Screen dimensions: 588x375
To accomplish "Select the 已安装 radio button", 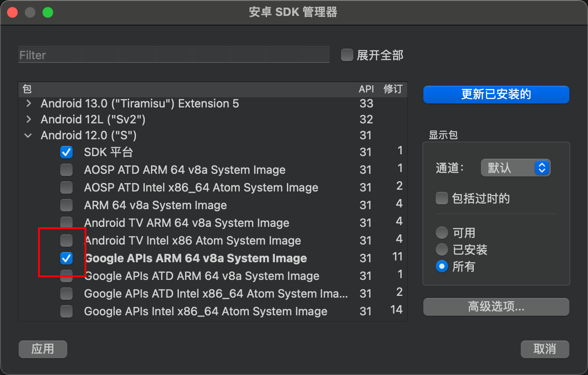I will click(x=442, y=249).
